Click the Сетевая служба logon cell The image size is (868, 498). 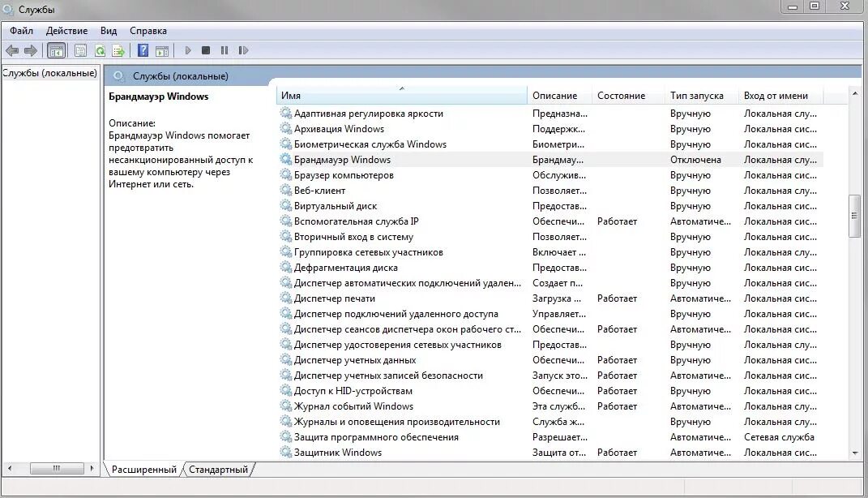click(779, 437)
